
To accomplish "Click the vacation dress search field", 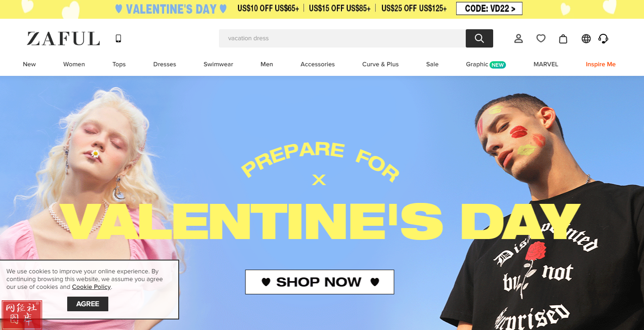I will click(x=342, y=38).
